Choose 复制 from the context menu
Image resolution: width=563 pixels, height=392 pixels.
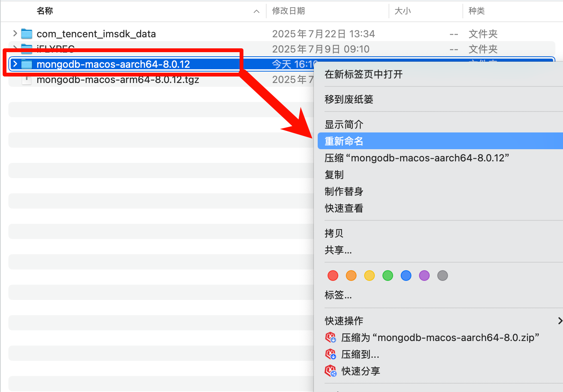pos(334,175)
